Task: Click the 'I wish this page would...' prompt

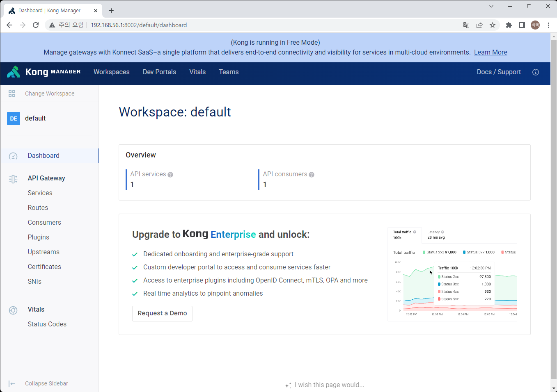Action: [329, 385]
